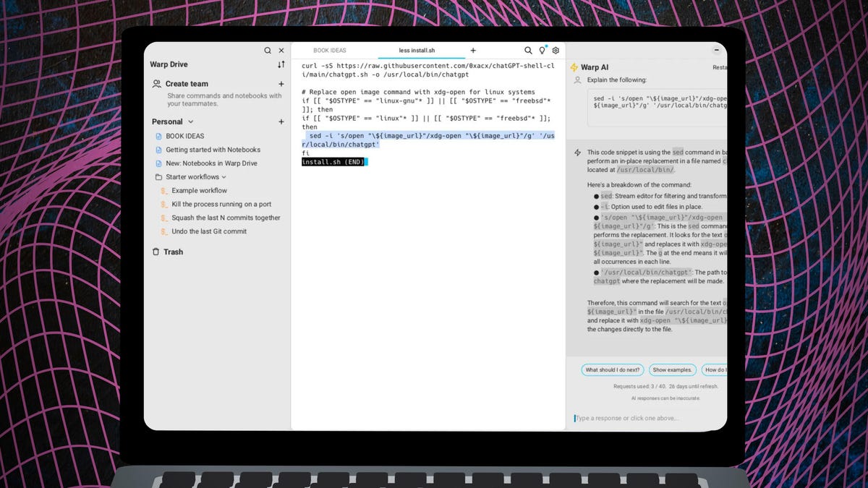
Task: Select the less install.sh tab
Action: click(x=422, y=51)
